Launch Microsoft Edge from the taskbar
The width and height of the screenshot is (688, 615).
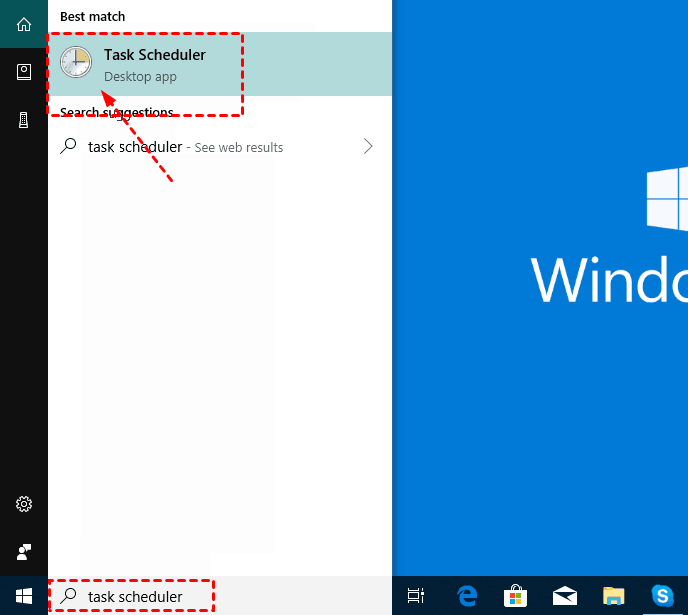point(467,596)
